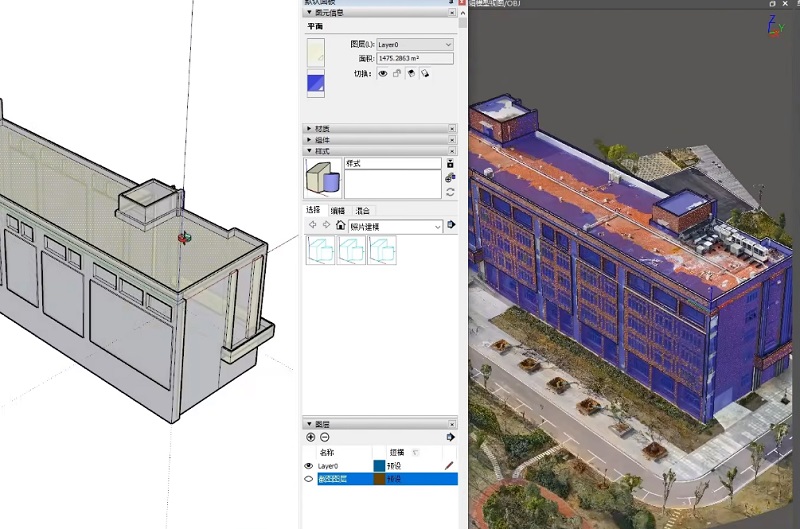
Task: Click the blue color swatch of Layer0
Action: click(x=379, y=466)
